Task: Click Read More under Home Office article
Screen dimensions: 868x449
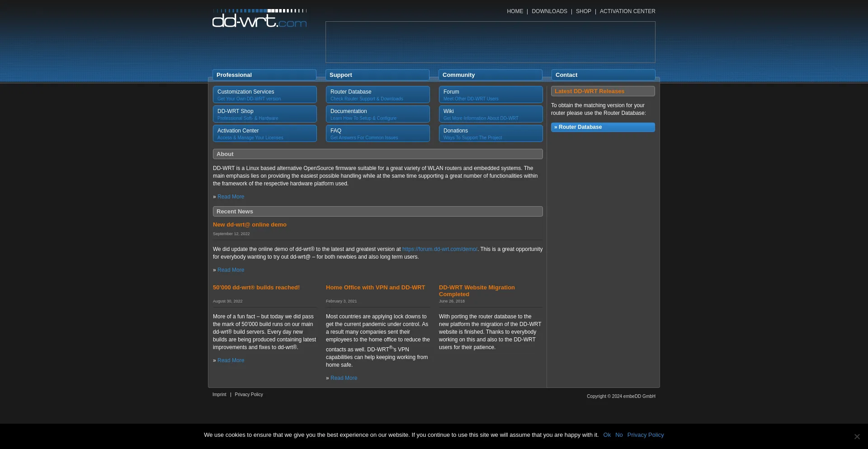Action: pyautogui.click(x=344, y=378)
